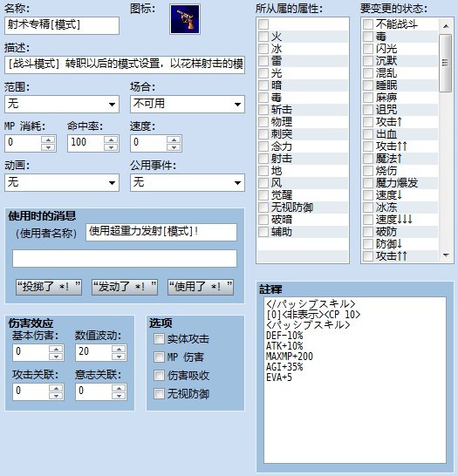Check the 破防 state checkbox

[368, 232]
